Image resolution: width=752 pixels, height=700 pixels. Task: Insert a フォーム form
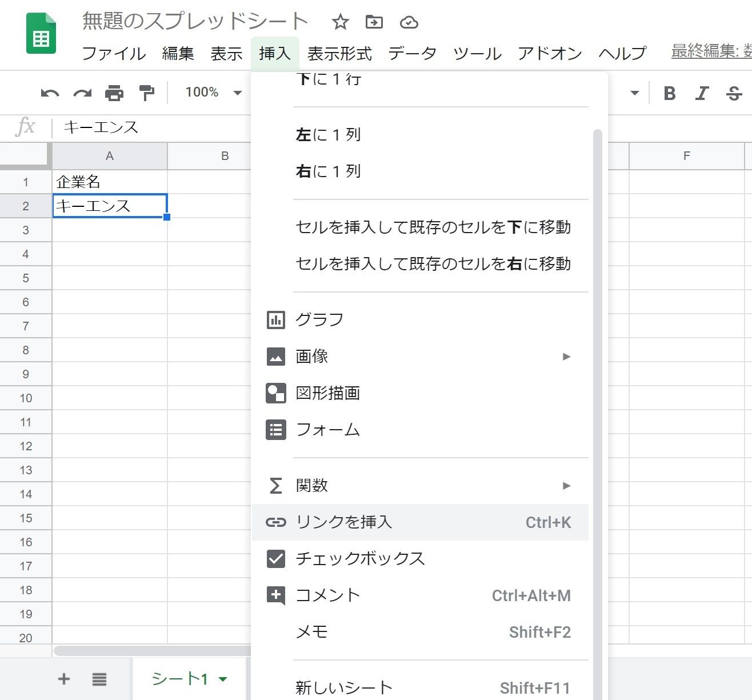(420, 429)
